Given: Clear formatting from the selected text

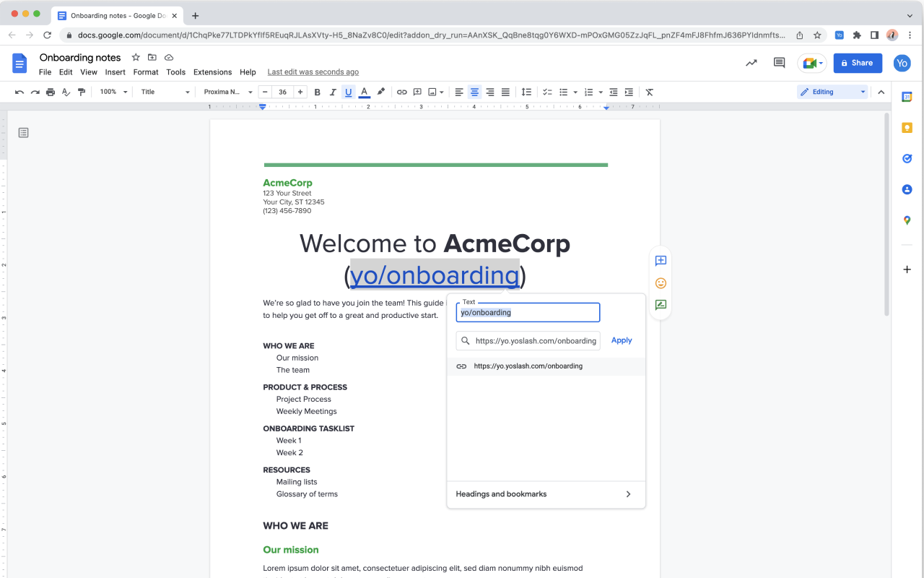Looking at the screenshot, I should 650,92.
